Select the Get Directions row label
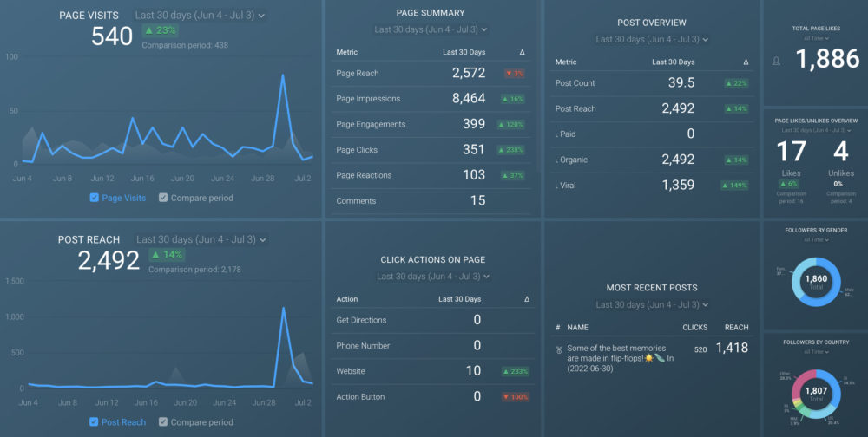 click(361, 320)
